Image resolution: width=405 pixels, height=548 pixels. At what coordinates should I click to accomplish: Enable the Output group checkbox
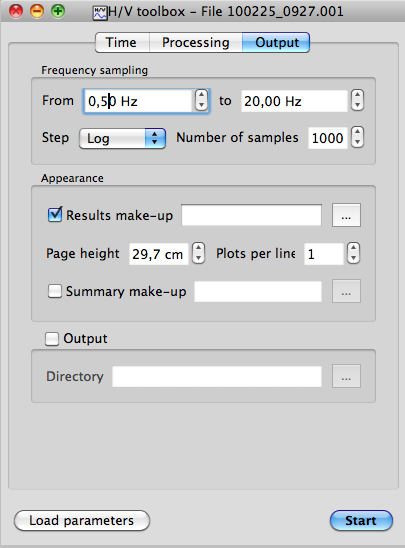52,339
